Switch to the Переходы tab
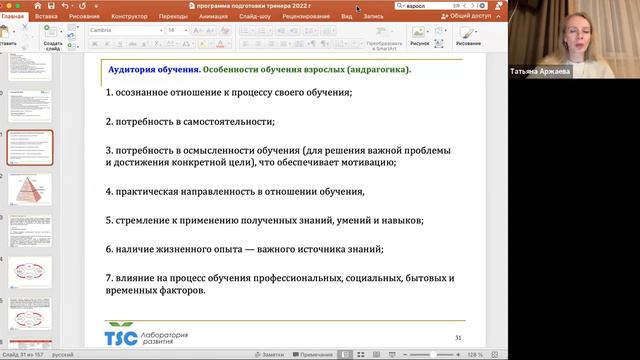 coord(173,16)
